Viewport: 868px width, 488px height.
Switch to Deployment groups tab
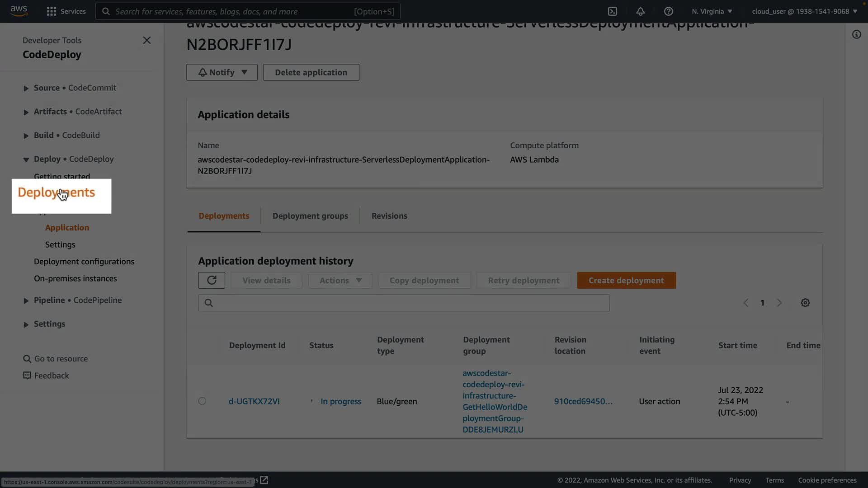tap(310, 216)
